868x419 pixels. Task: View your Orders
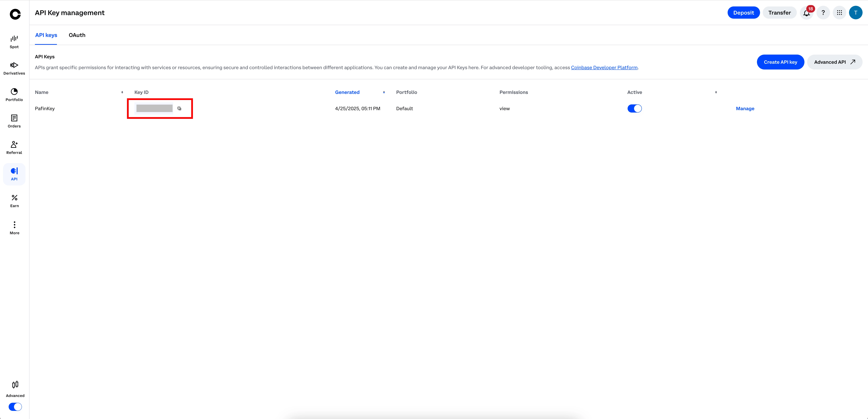coord(14,121)
